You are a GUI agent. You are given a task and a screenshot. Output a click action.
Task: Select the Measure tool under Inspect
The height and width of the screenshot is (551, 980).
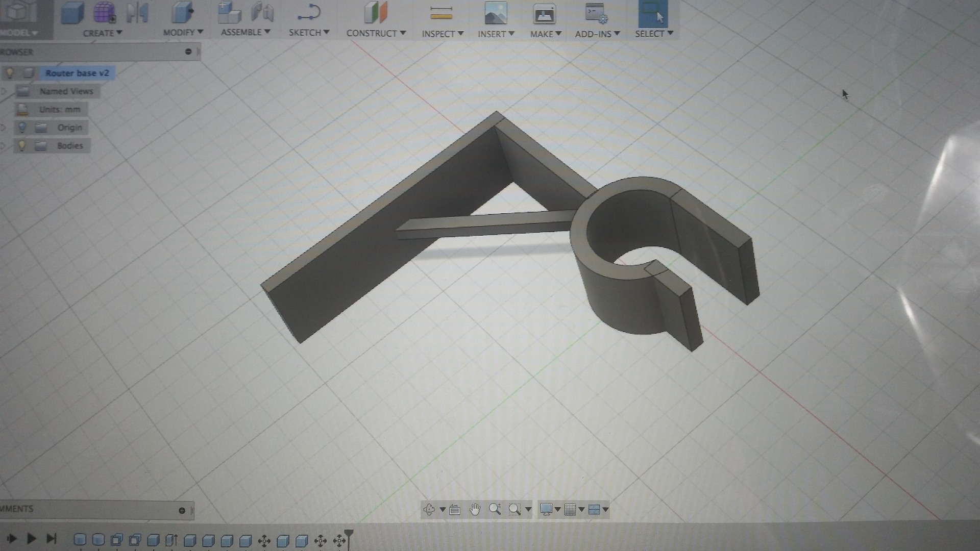pos(442,13)
